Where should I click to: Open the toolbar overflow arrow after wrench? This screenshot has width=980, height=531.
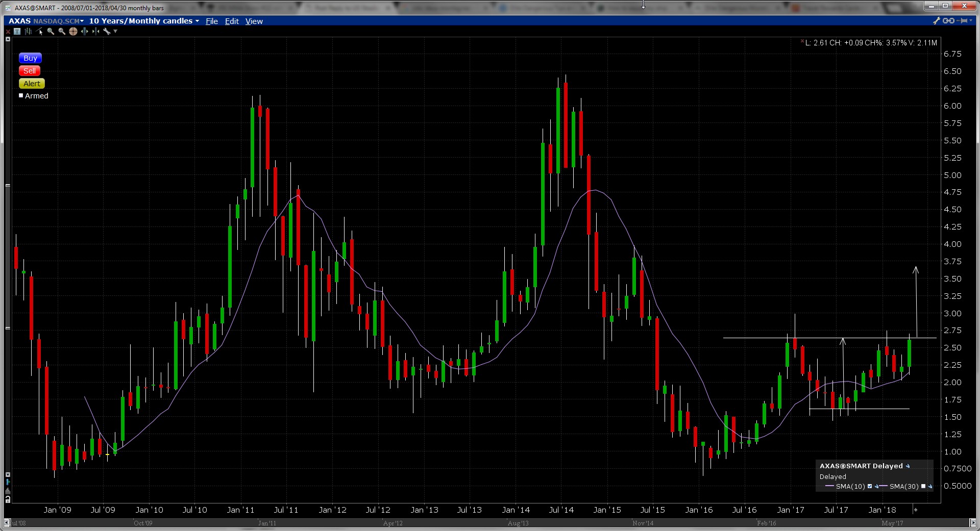click(x=115, y=31)
